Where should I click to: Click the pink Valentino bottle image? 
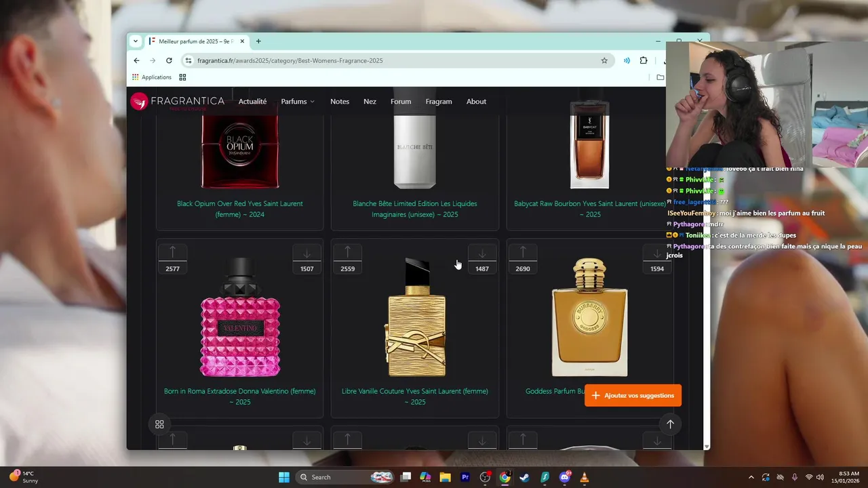pos(240,317)
